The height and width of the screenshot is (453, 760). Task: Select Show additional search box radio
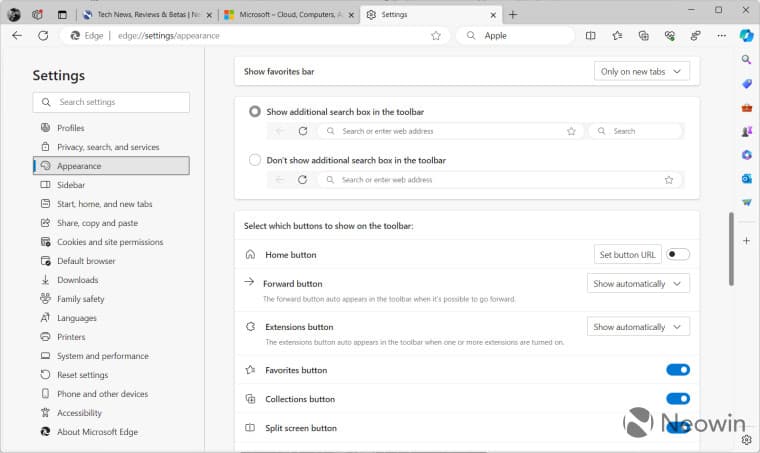(254, 111)
